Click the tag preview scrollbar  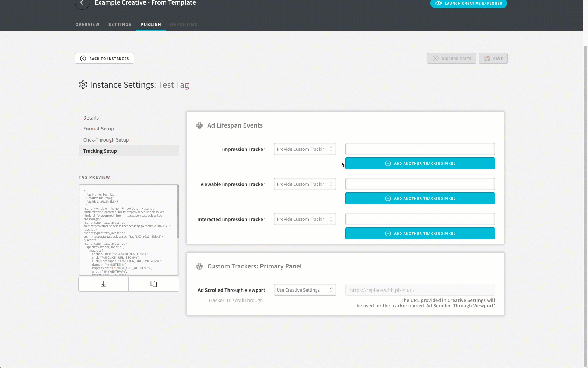pyautogui.click(x=178, y=212)
